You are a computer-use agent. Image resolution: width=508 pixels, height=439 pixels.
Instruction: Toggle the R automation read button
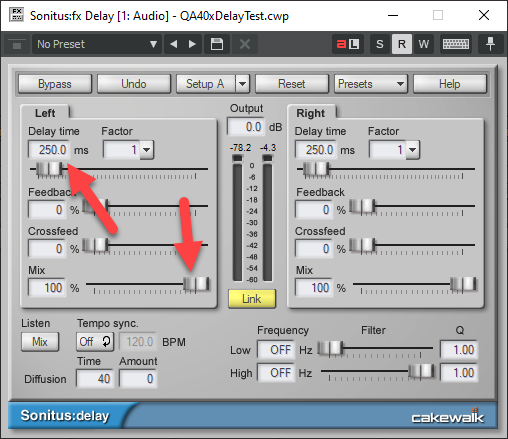coord(402,44)
